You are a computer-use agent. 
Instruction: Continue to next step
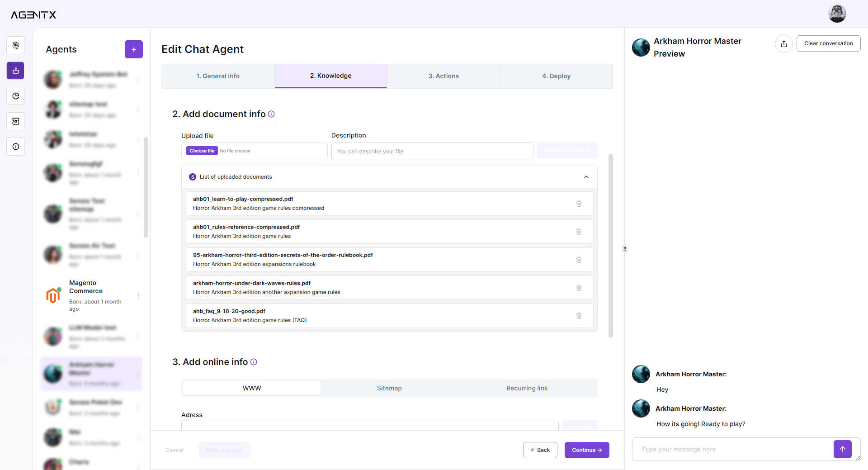pyautogui.click(x=587, y=450)
